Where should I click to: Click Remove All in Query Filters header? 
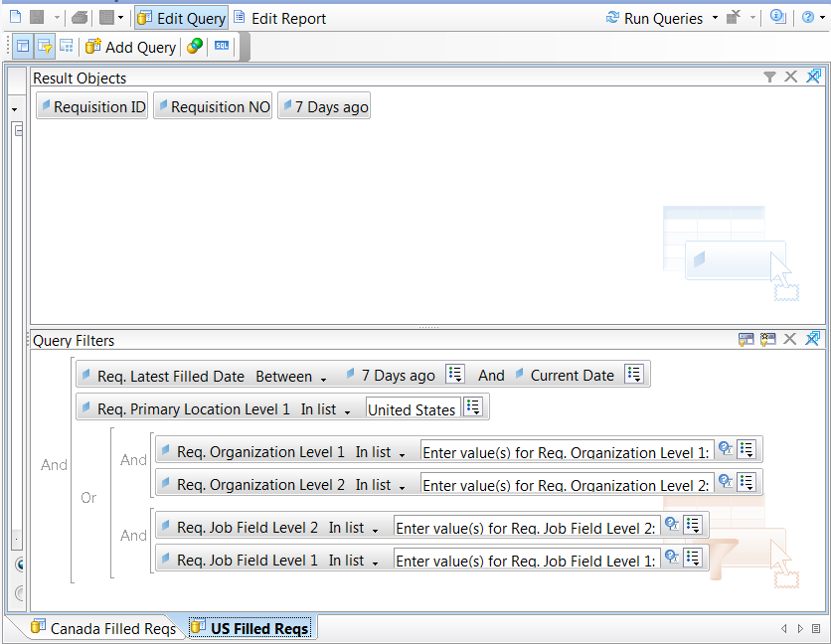(812, 339)
